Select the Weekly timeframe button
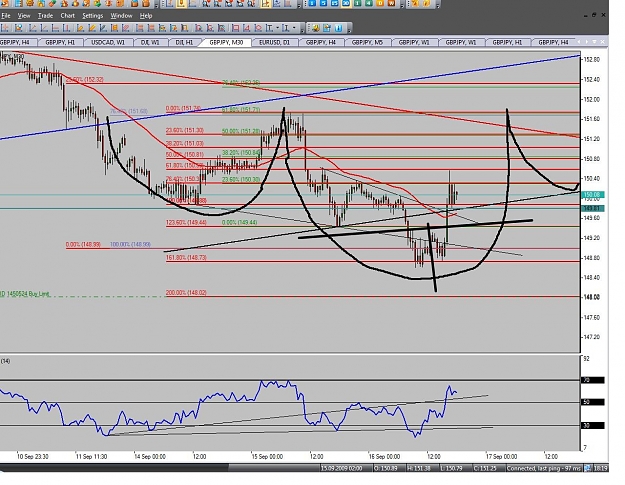625x485 pixels. (x=391, y=4)
